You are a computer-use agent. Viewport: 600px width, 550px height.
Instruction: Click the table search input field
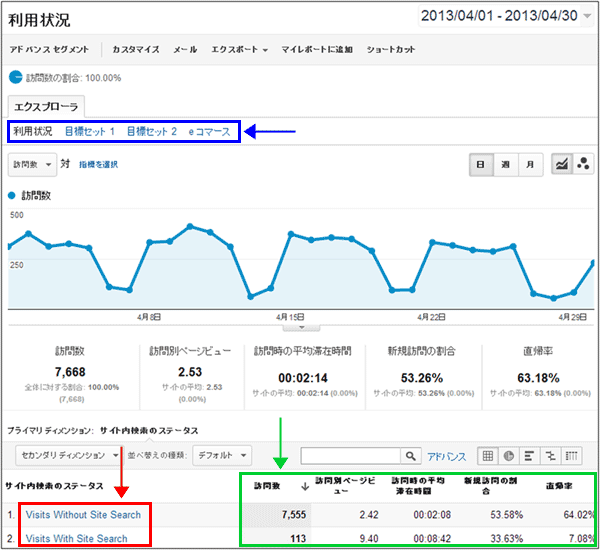tap(350, 456)
